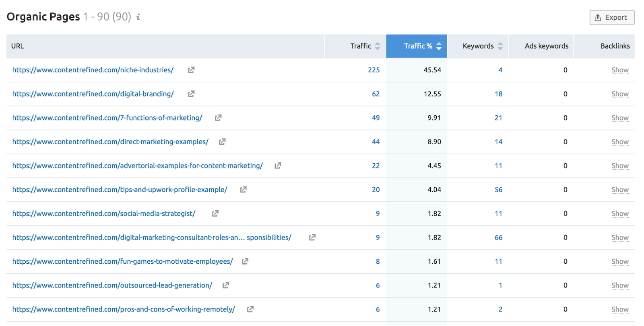
Task: Open digital-branding external link icon
Action: coord(191,94)
